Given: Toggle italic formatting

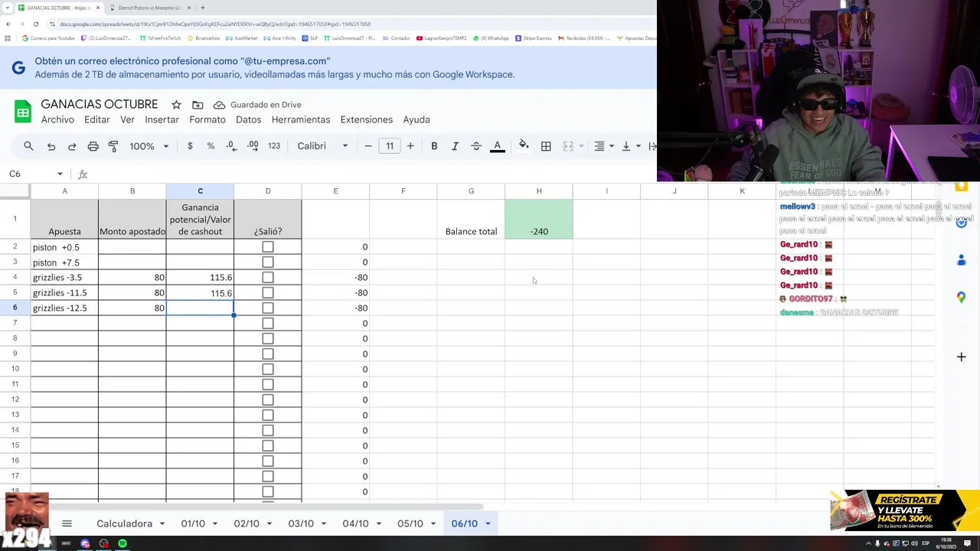Looking at the screenshot, I should pyautogui.click(x=455, y=146).
